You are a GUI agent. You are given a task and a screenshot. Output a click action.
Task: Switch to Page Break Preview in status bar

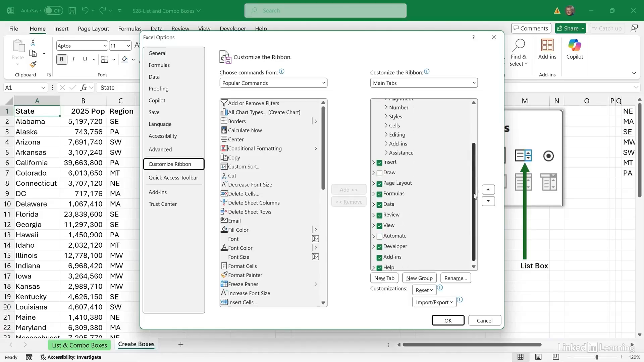[556, 357]
